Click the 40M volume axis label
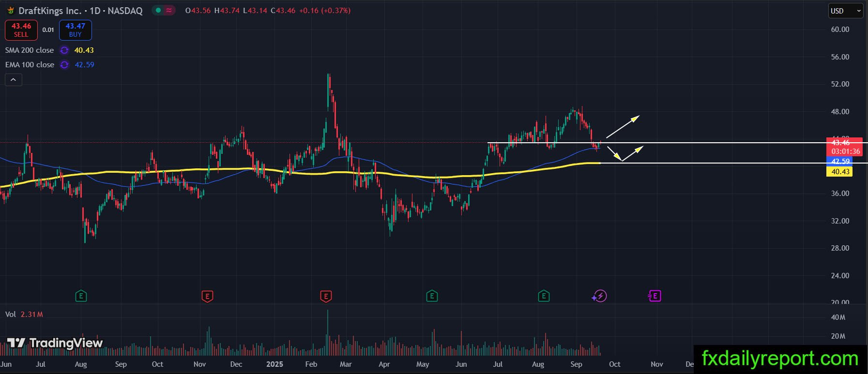 (x=838, y=317)
